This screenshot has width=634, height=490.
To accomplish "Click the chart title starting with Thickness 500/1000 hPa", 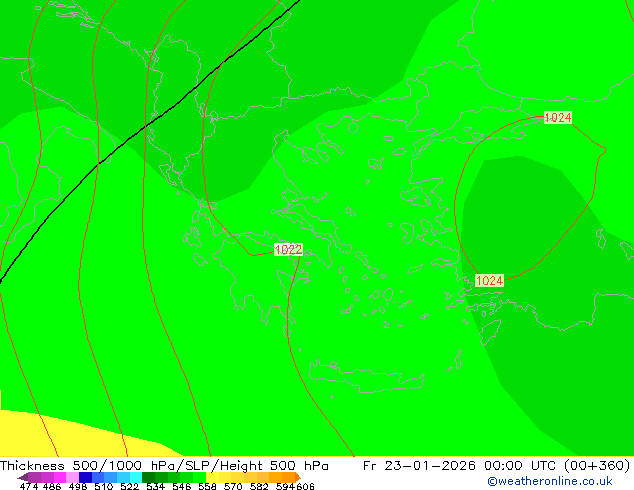I will pyautogui.click(x=164, y=465).
